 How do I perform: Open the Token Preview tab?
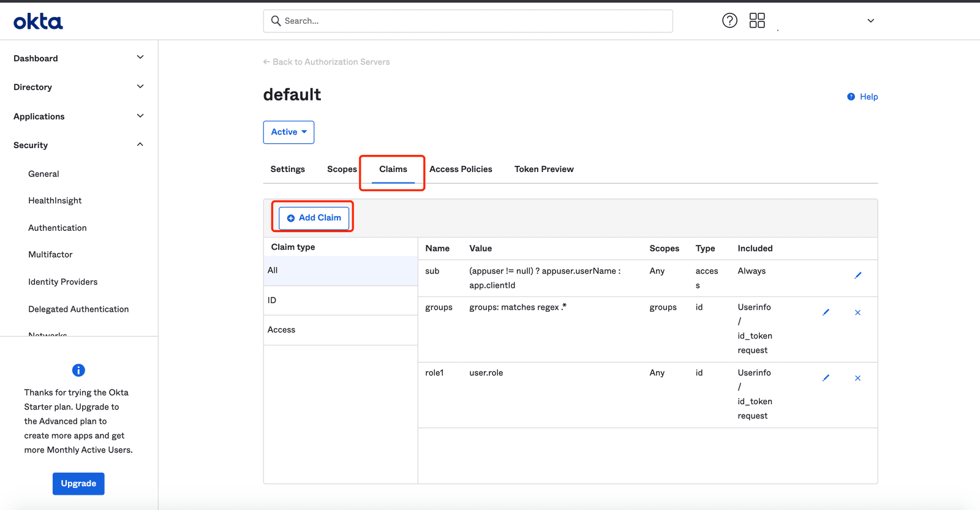pos(544,169)
